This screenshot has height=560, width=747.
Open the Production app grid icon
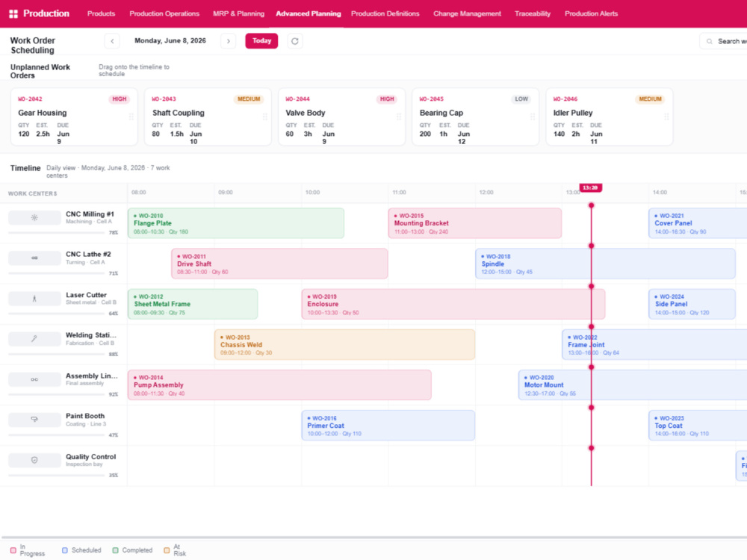(13, 13)
